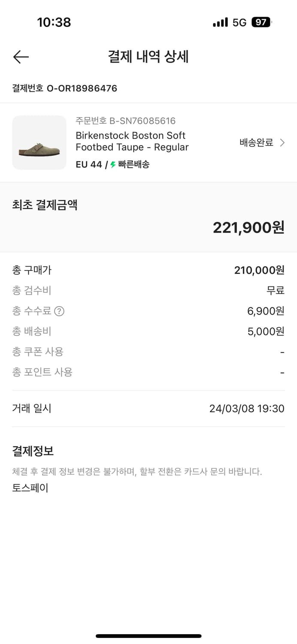
Task: Tap the 5G network indicator
Action: [239, 22]
